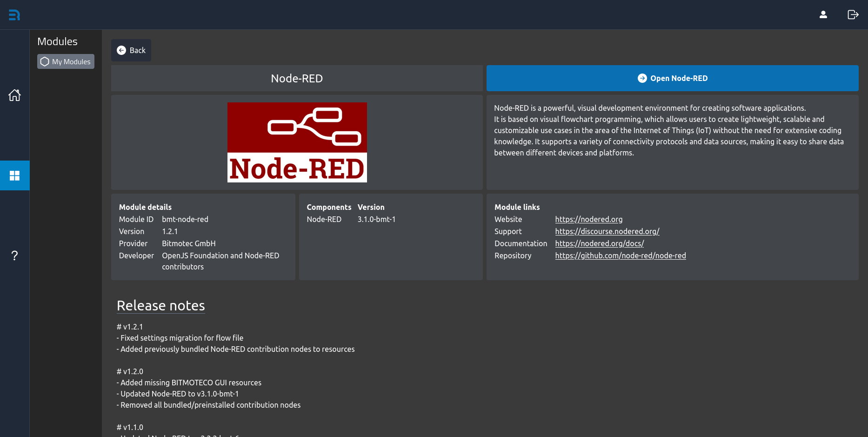Select 'Removed all bundled/preinstalled contribution nodes' line

coord(209,405)
